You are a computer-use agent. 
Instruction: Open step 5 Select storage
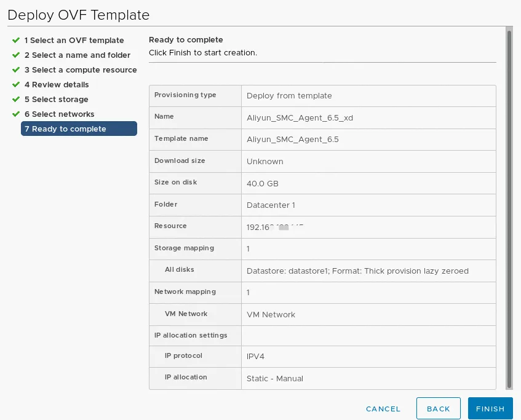(57, 100)
